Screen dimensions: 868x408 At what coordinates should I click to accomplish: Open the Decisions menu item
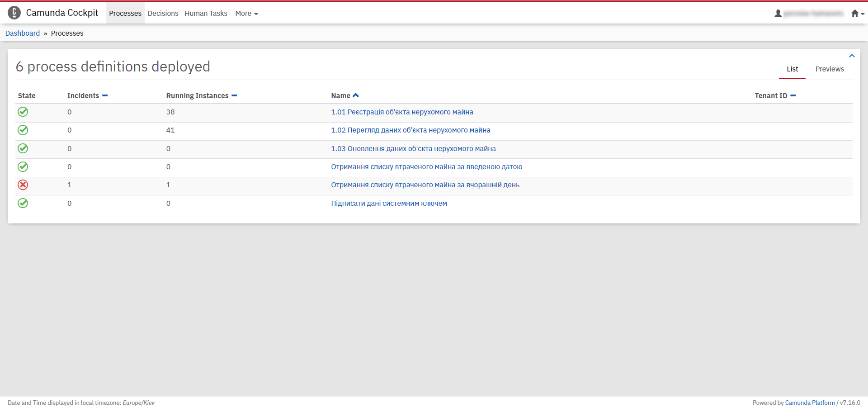pyautogui.click(x=163, y=14)
